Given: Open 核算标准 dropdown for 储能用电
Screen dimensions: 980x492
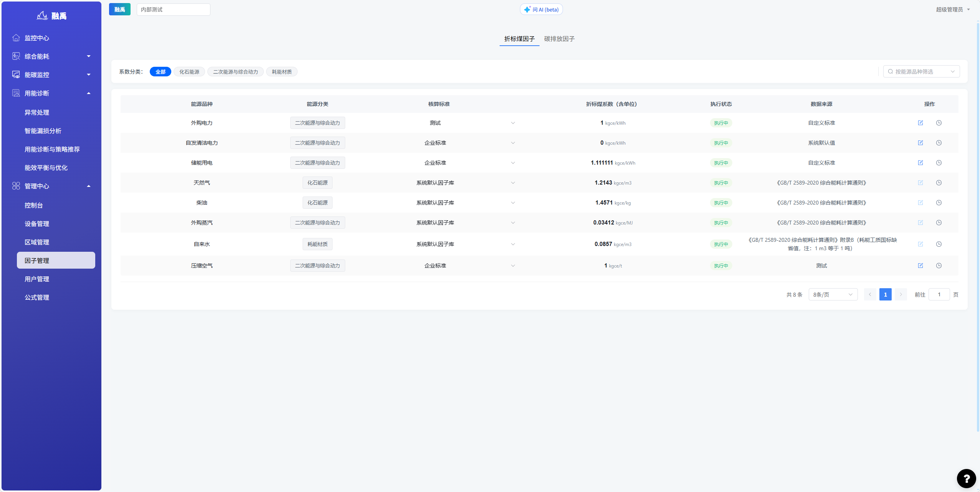Looking at the screenshot, I should 513,163.
